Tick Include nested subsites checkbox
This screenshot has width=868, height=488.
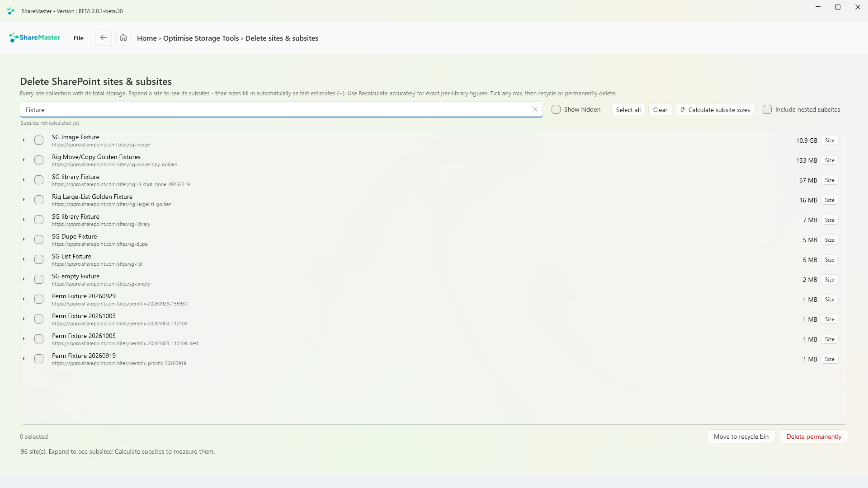(x=767, y=109)
